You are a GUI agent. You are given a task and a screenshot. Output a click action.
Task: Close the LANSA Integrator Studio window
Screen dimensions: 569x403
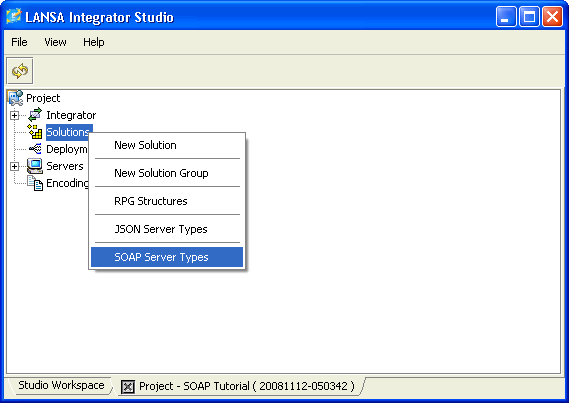pos(552,17)
